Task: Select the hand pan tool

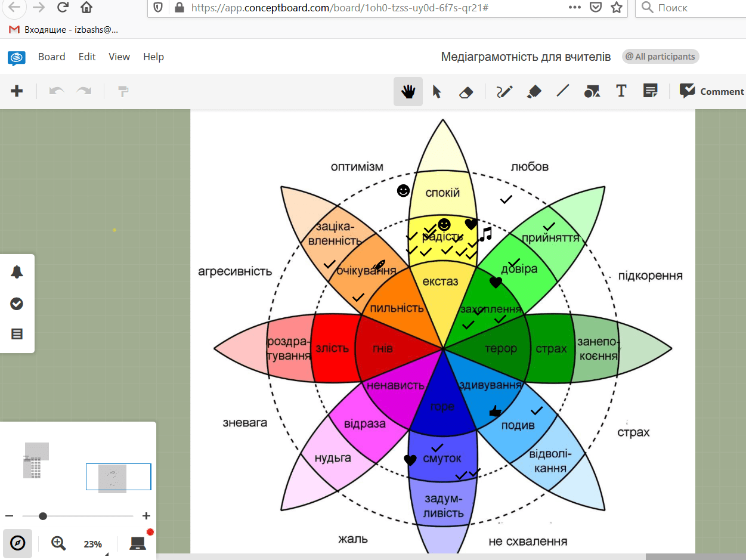Action: (408, 91)
